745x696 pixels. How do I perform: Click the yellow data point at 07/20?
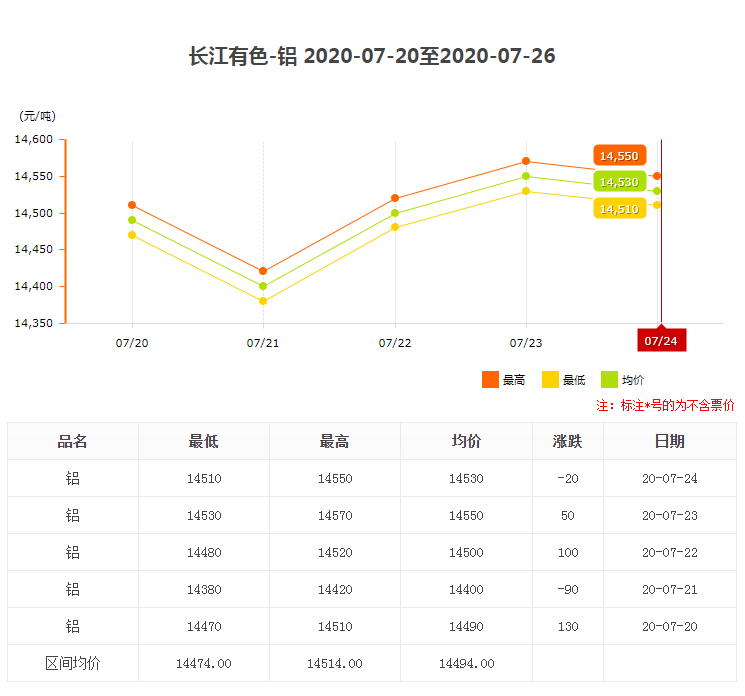pos(132,235)
